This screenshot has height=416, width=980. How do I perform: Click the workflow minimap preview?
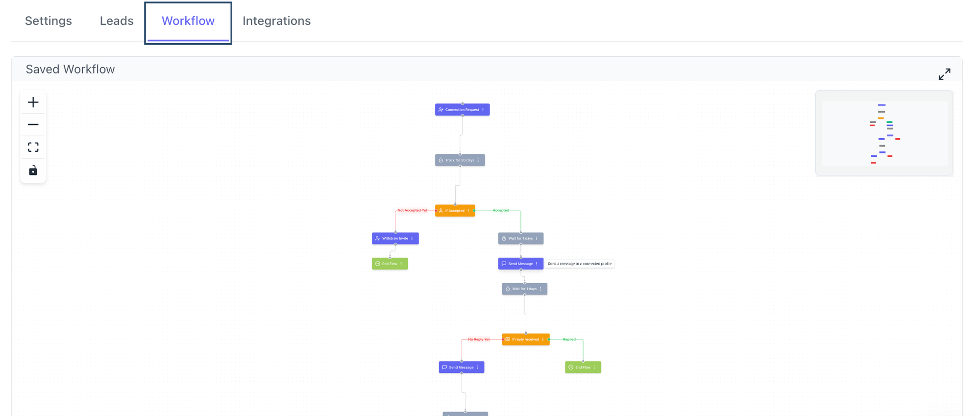pyautogui.click(x=884, y=133)
